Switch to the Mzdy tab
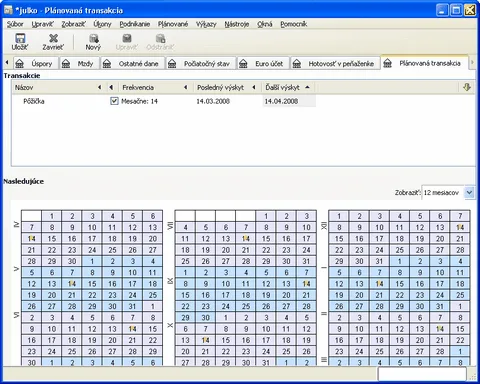This screenshot has height=384, width=480. tap(80, 63)
